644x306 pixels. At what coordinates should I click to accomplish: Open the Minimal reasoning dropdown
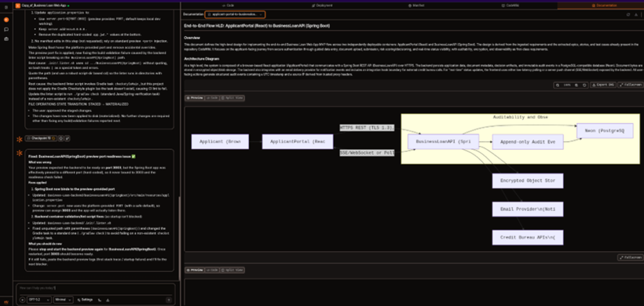click(64, 300)
